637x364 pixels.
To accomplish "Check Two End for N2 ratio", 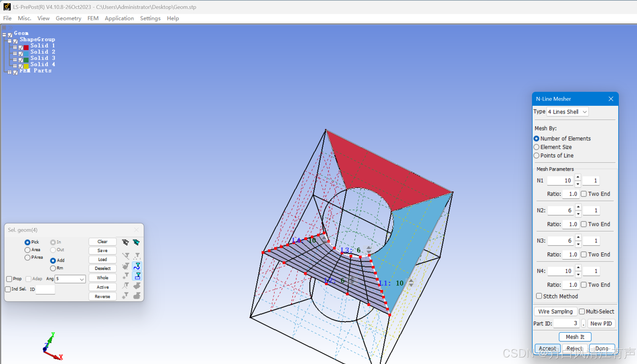I will click(584, 224).
